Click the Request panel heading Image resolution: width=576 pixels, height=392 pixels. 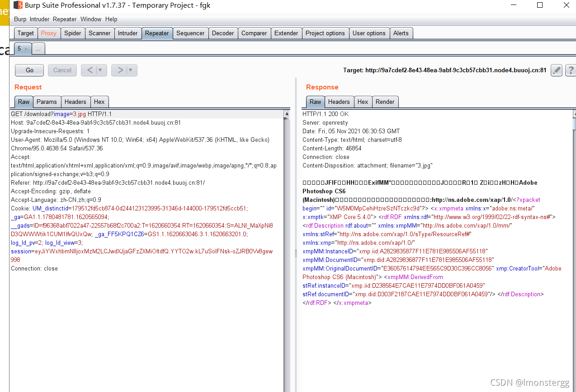point(28,87)
